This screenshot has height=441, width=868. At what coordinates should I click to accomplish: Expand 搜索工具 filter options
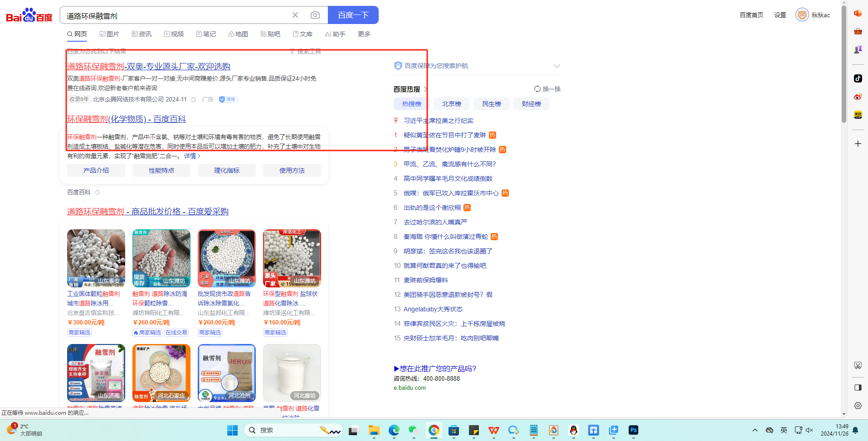click(x=305, y=52)
